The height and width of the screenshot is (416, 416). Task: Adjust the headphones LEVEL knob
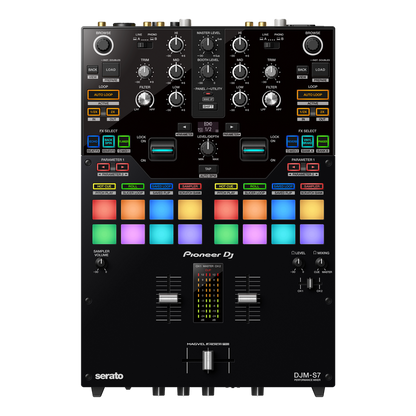pos(297,262)
